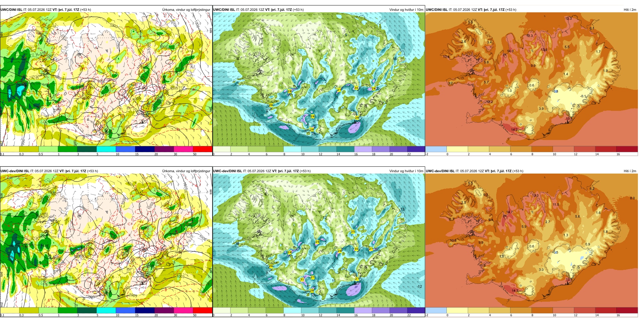This screenshot has width=644, height=322.
Task: Click the 'Úrkoma, vindur og loftþrýstingur' title on UWC/DINI panel
Action: click(x=186, y=10)
